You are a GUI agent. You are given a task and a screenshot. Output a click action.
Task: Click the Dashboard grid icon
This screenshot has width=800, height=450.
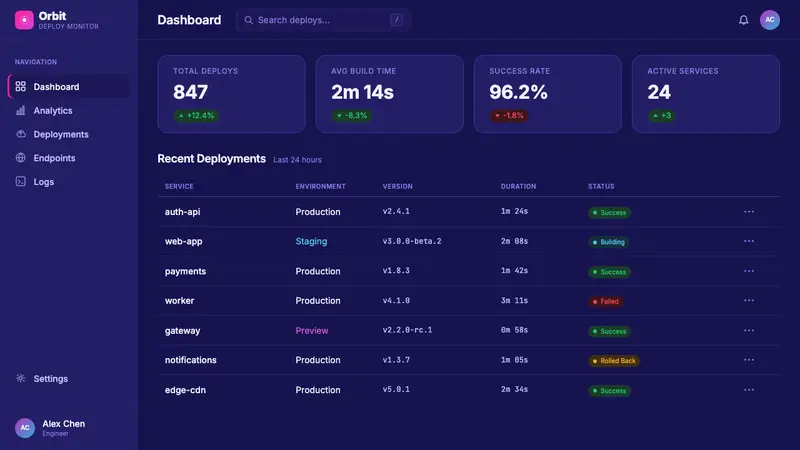pos(20,86)
